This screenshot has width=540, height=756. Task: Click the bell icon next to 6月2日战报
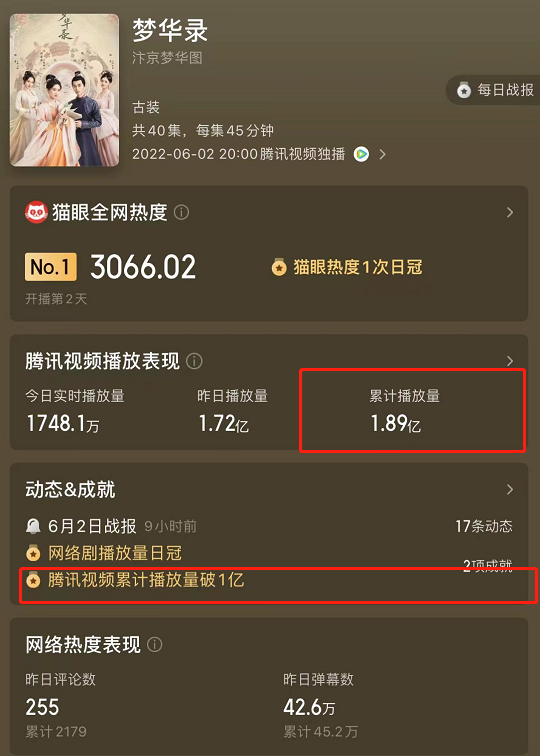[x=33, y=526]
